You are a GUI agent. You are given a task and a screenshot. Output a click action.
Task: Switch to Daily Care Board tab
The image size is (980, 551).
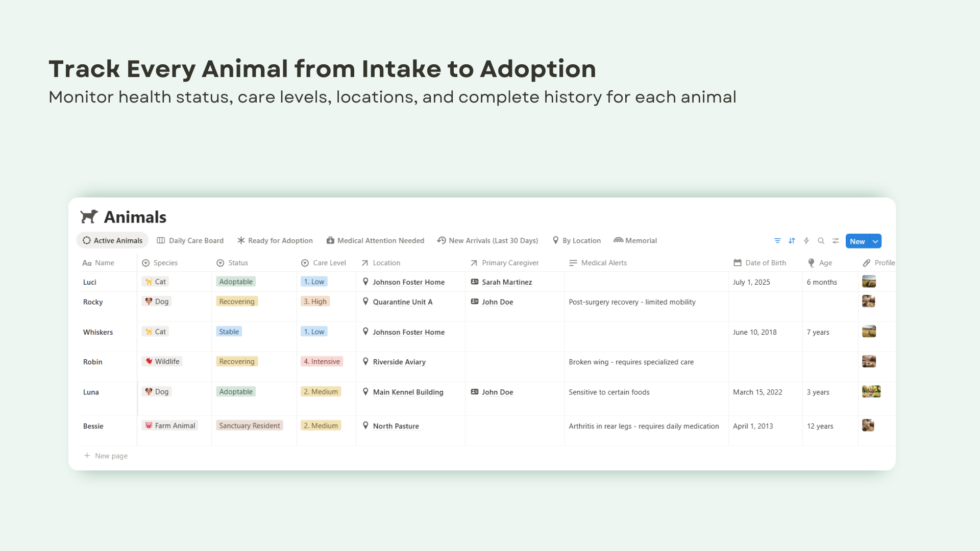click(x=190, y=241)
